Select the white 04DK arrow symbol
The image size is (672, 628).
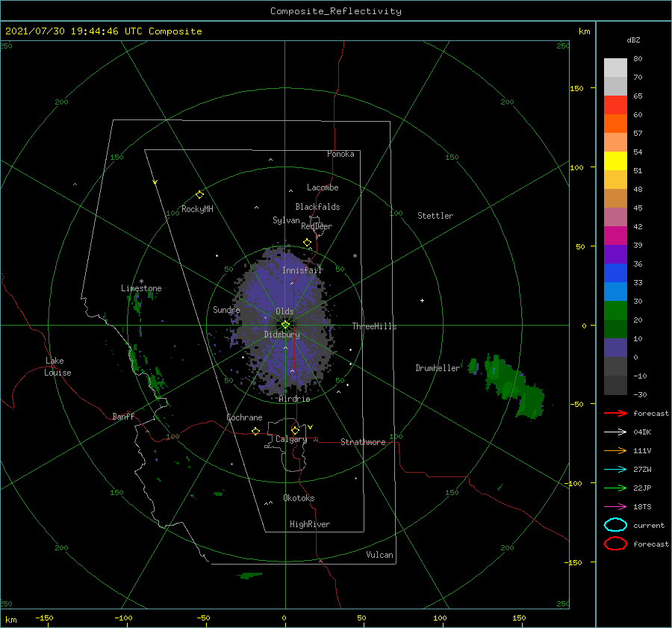(615, 432)
